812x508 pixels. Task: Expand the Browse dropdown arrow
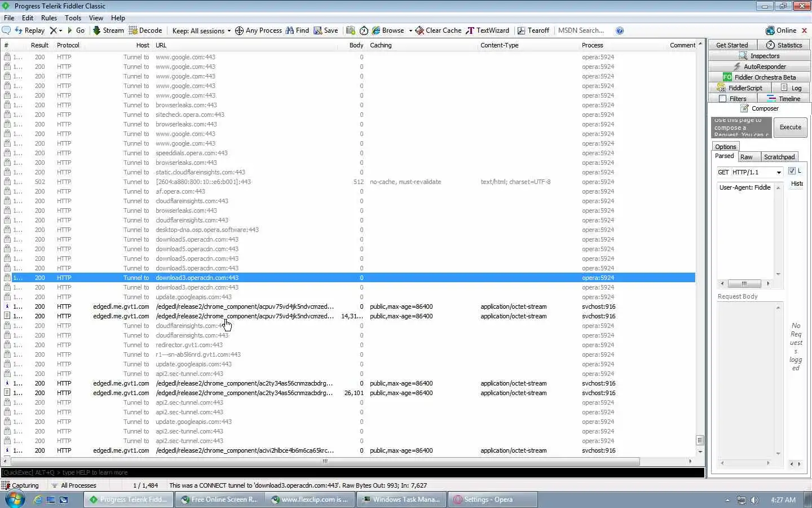[411, 30]
